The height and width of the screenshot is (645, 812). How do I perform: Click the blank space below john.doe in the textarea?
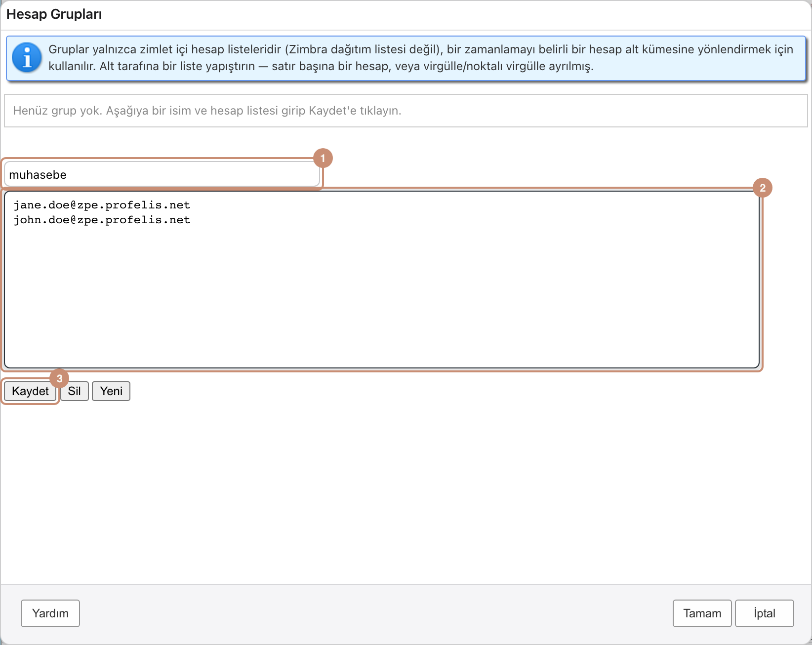click(381, 296)
